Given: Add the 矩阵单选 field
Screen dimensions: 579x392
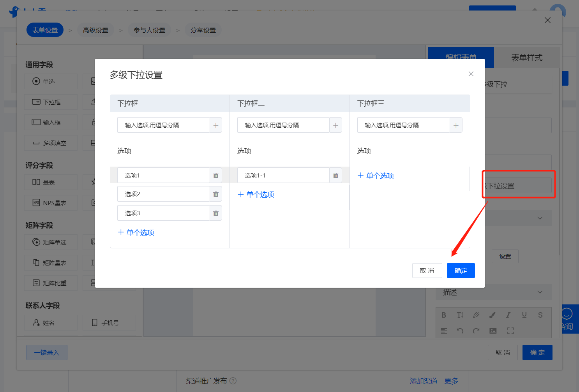Looking at the screenshot, I should 51,242.
